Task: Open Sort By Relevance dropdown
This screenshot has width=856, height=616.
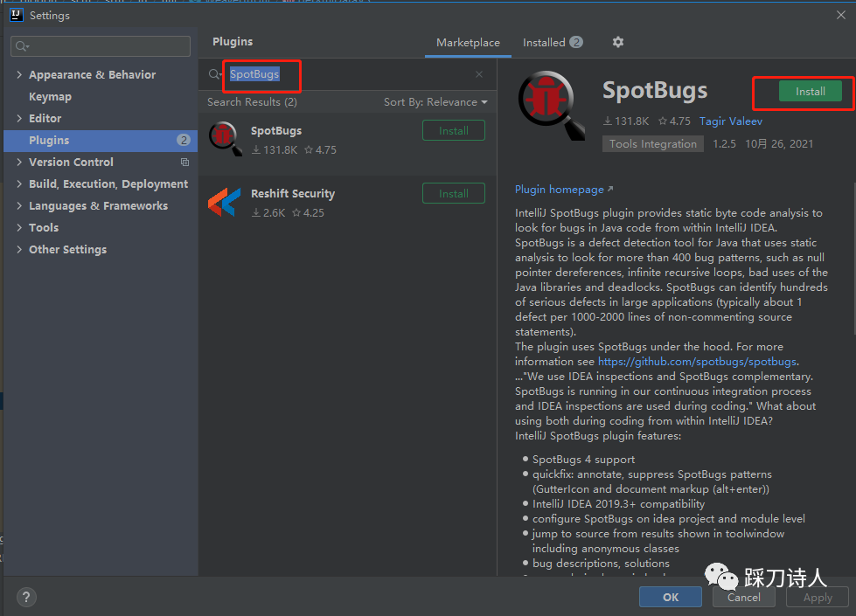Action: point(435,102)
